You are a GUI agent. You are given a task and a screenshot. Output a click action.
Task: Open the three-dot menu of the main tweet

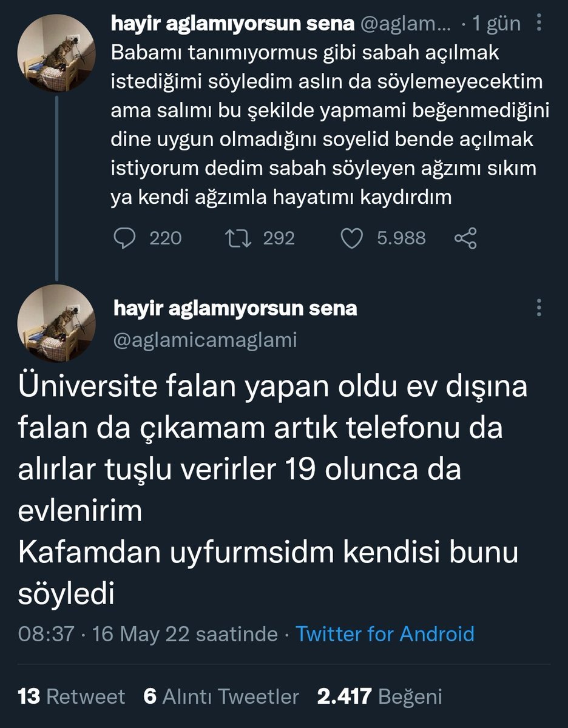(538, 308)
